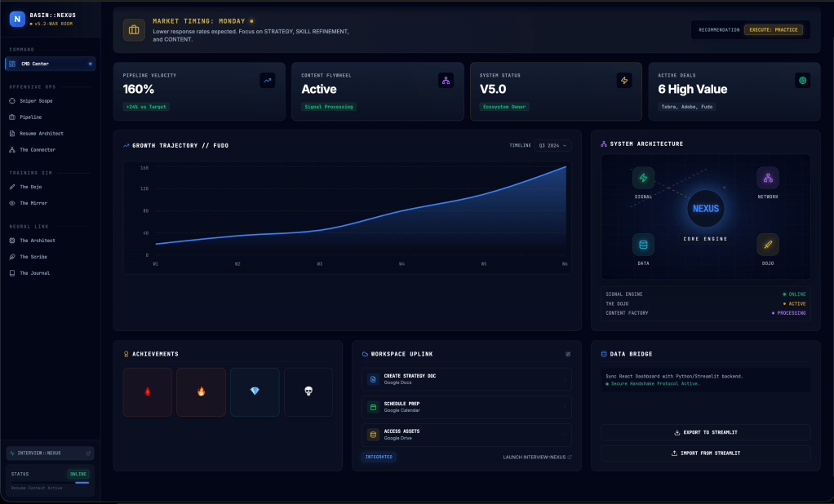The height and width of the screenshot is (504, 834).
Task: Click the Signal node icon in System Architecture
Action: pos(643,178)
